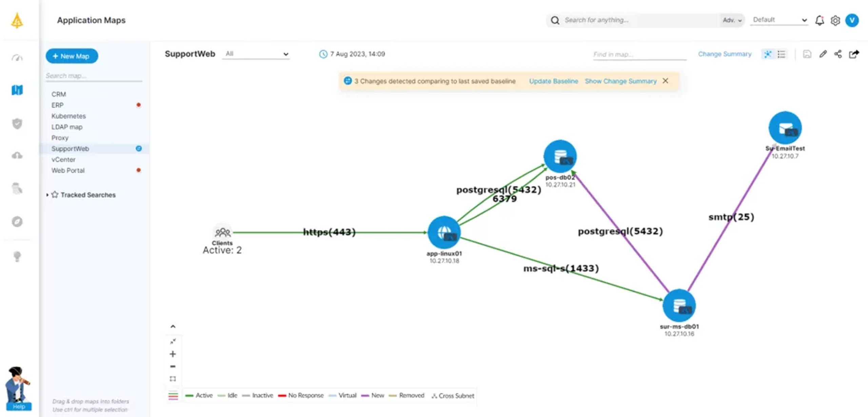Click the Find in map field
Viewport: 868px width, 417px height.
click(x=639, y=55)
